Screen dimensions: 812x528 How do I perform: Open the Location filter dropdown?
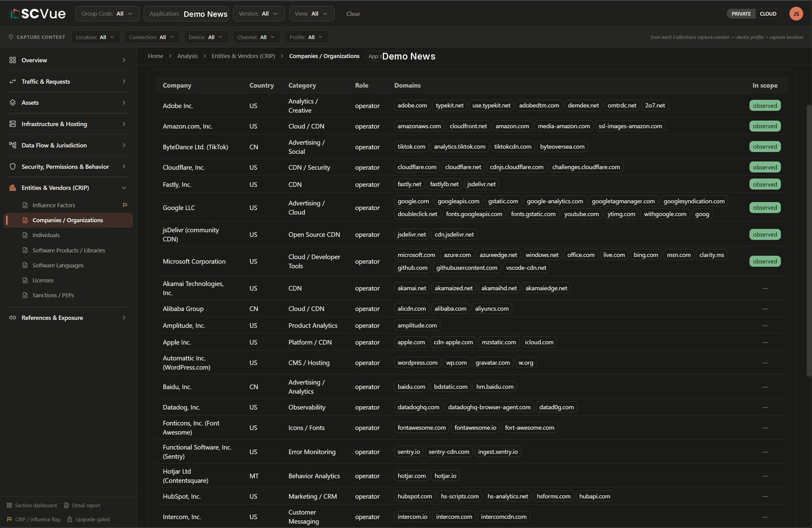point(95,37)
